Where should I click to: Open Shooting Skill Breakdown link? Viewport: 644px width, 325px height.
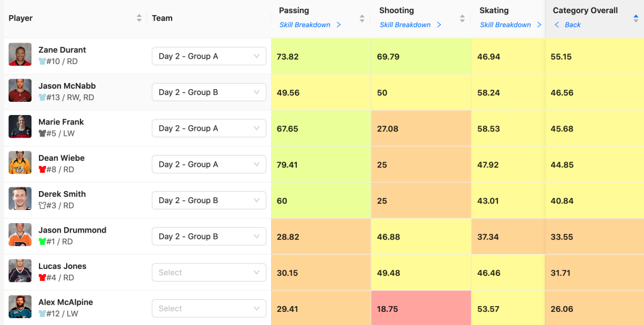coord(410,25)
